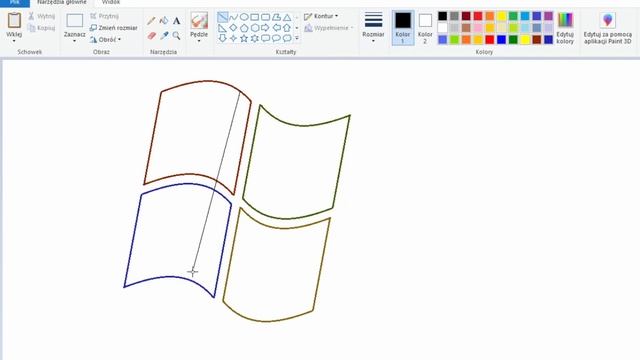Select the Rounded rectangle callout shape
The height and width of the screenshot is (360, 640).
[x=265, y=38]
